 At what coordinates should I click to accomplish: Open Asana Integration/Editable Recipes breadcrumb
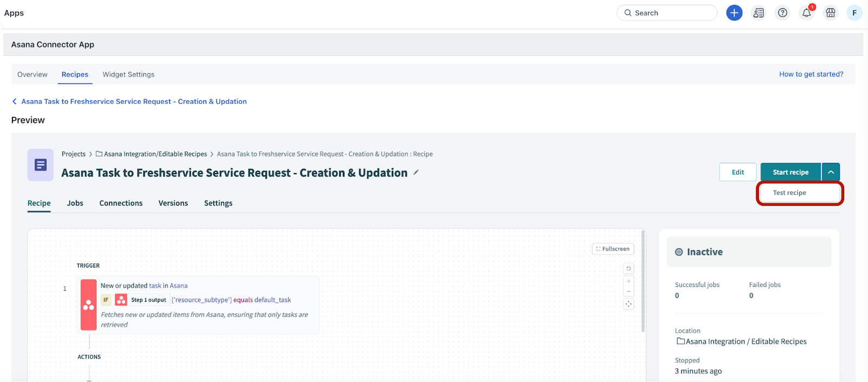tap(156, 154)
